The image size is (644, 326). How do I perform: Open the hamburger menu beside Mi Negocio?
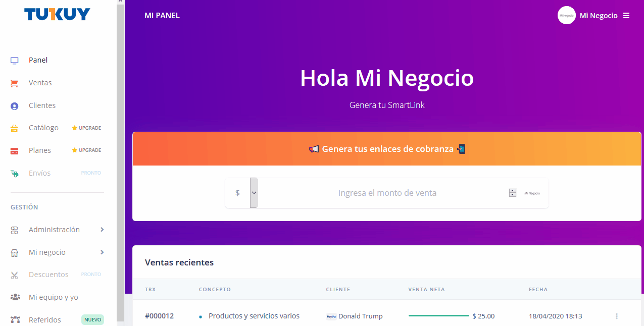tap(626, 16)
